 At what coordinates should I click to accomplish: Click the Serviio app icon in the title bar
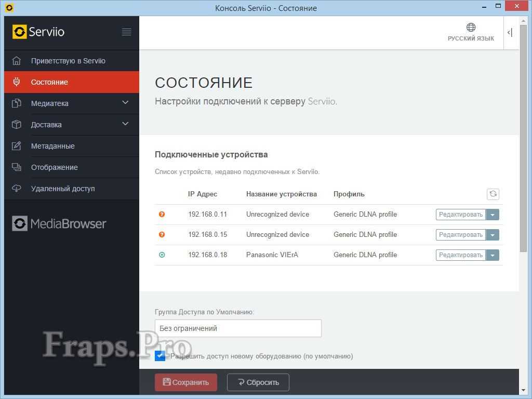pyautogui.click(x=9, y=7)
